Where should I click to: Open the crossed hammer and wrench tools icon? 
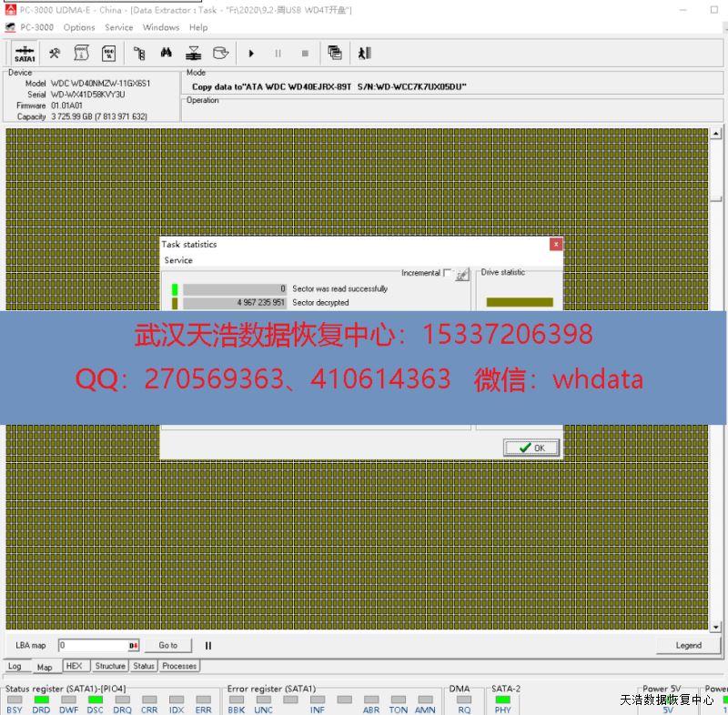coord(55,53)
